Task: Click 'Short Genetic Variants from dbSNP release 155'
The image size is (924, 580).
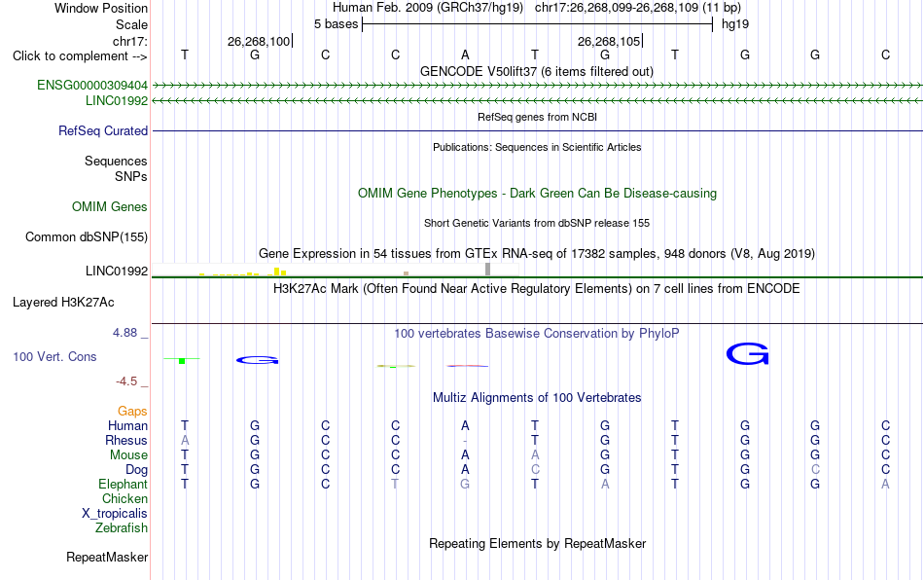Action: pos(537,224)
